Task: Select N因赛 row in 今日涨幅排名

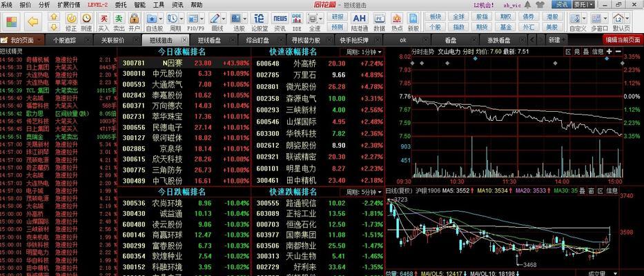Action: [185, 63]
